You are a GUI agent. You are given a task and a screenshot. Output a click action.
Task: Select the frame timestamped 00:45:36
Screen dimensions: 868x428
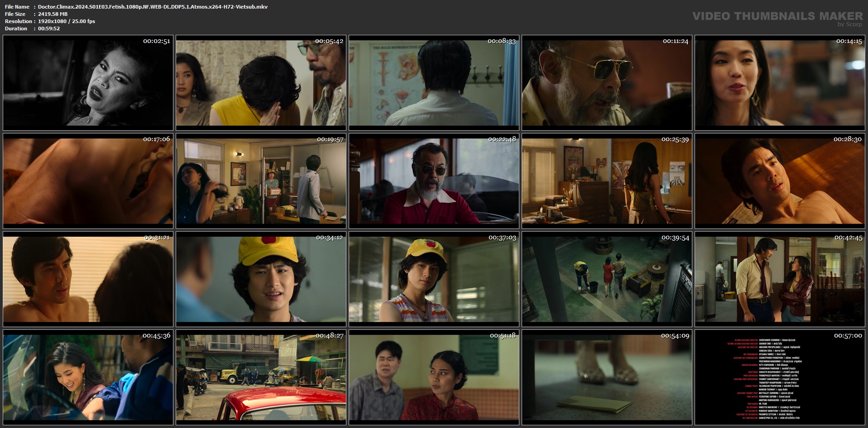88,377
